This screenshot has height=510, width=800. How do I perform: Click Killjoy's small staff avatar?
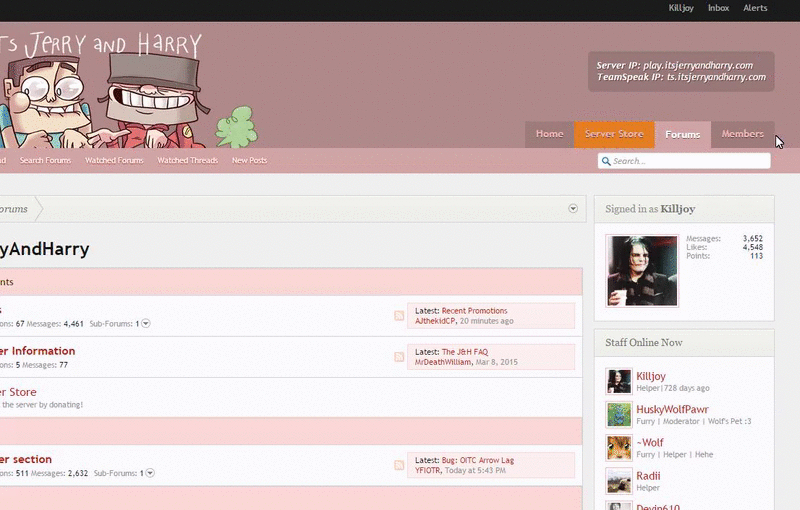click(619, 381)
